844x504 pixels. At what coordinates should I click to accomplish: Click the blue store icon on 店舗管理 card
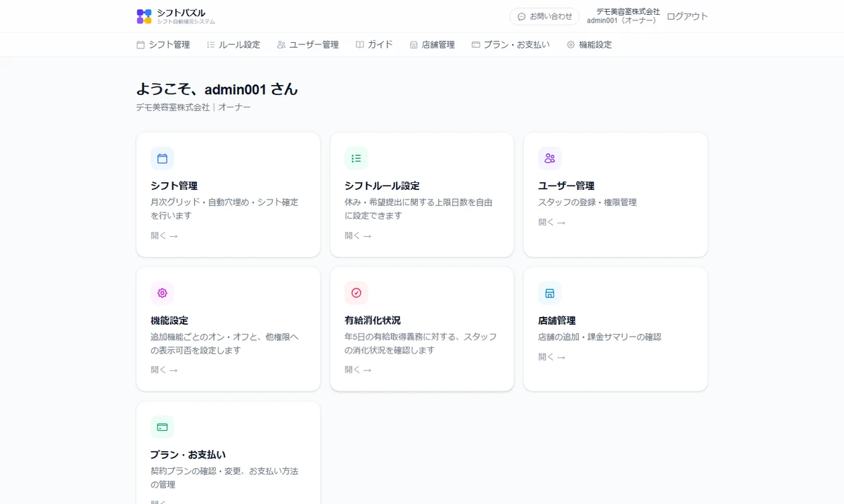click(x=550, y=292)
